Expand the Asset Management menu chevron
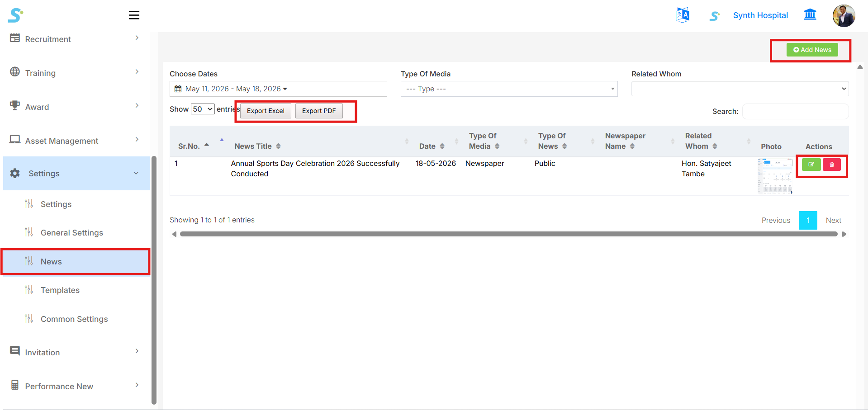Screen dimensions: 868x410 pyautogui.click(x=137, y=140)
